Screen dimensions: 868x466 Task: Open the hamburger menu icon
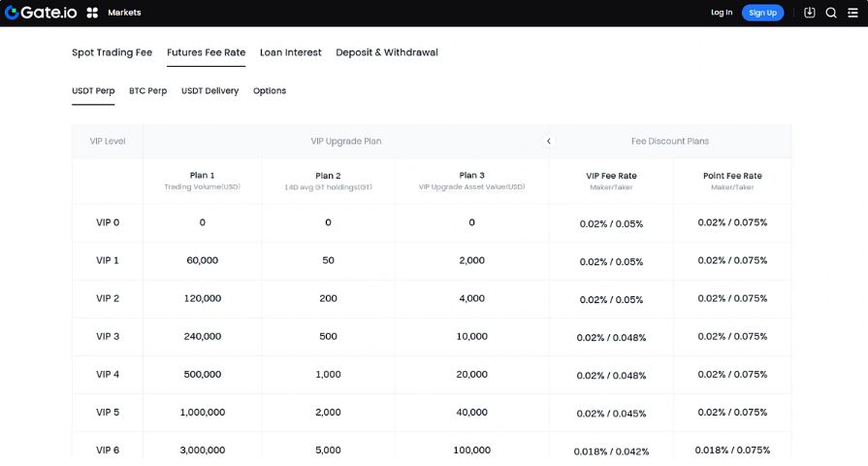(852, 13)
